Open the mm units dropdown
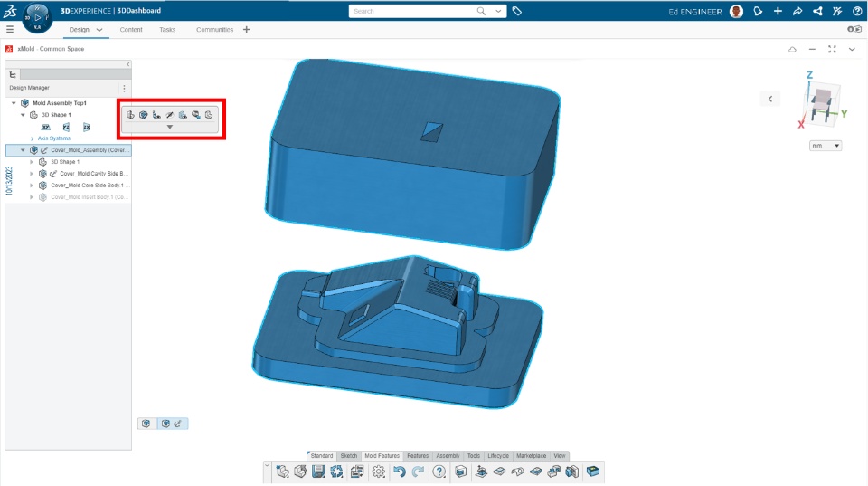 click(826, 146)
